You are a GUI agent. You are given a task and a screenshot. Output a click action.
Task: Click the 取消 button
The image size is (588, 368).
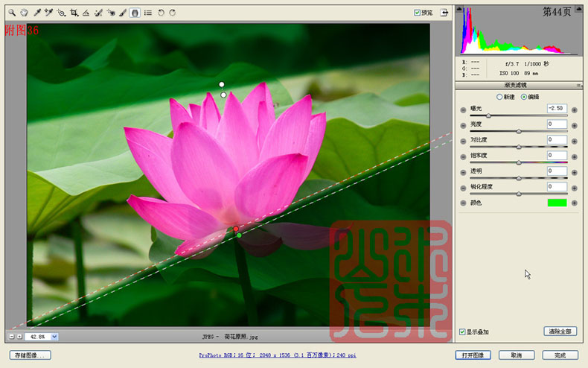point(517,355)
